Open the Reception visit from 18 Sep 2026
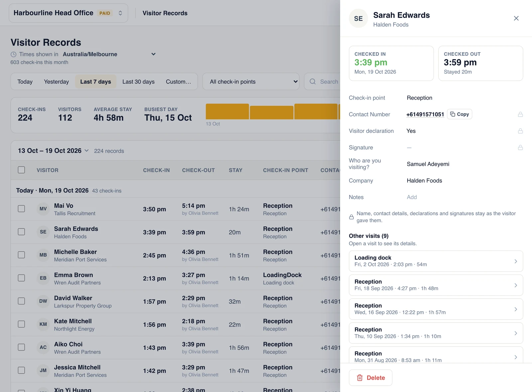 (x=436, y=285)
